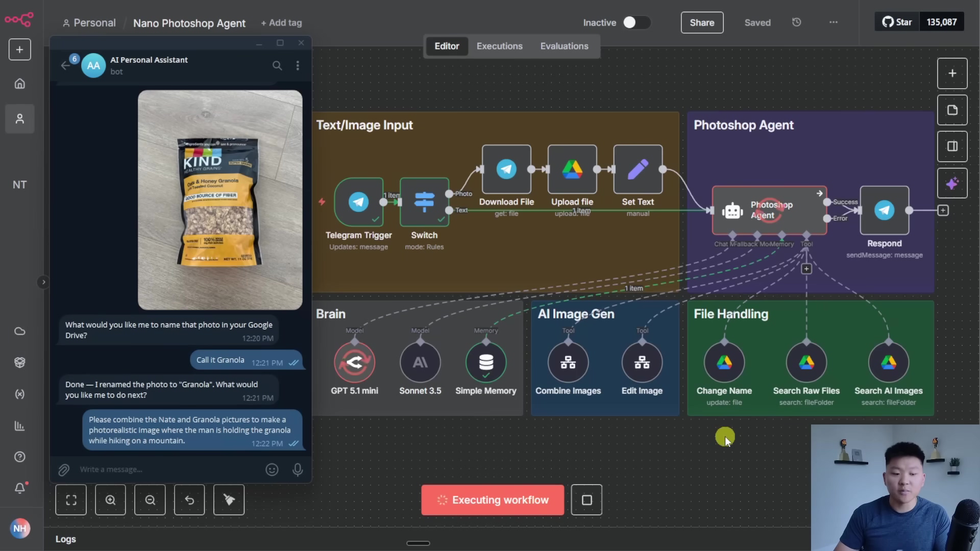Select the Search Raw Files node

point(806,362)
